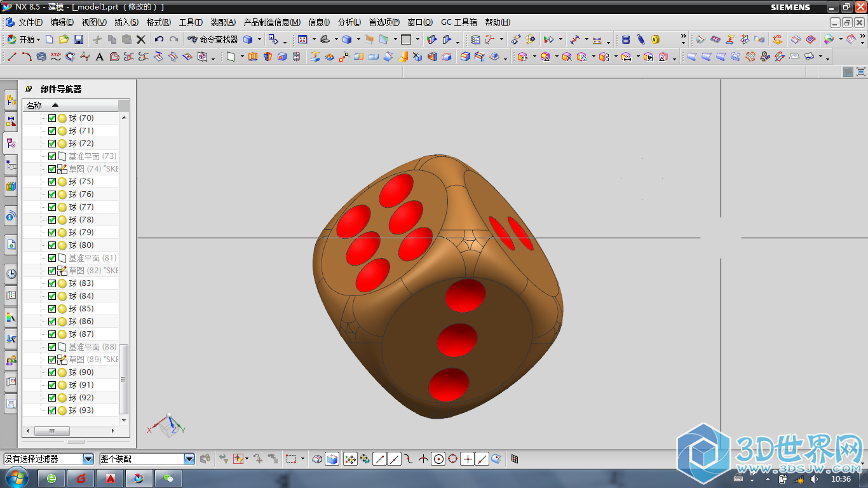The height and width of the screenshot is (488, 868).
Task: Open the 分析(L) menu
Action: point(349,22)
